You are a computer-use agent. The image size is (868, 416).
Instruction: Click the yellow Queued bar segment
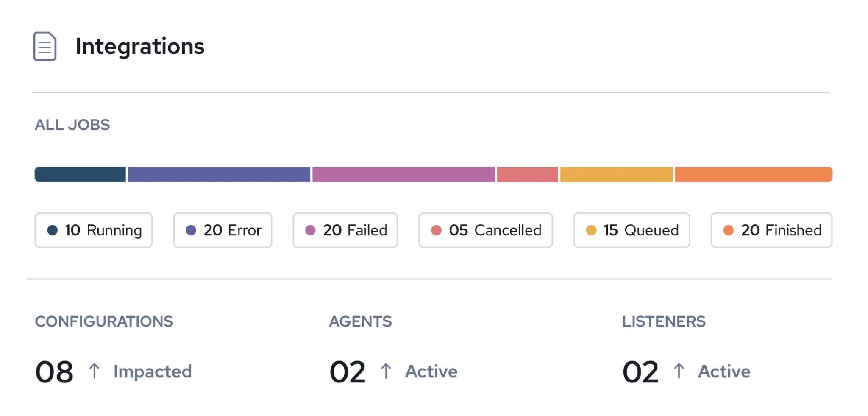(x=616, y=174)
